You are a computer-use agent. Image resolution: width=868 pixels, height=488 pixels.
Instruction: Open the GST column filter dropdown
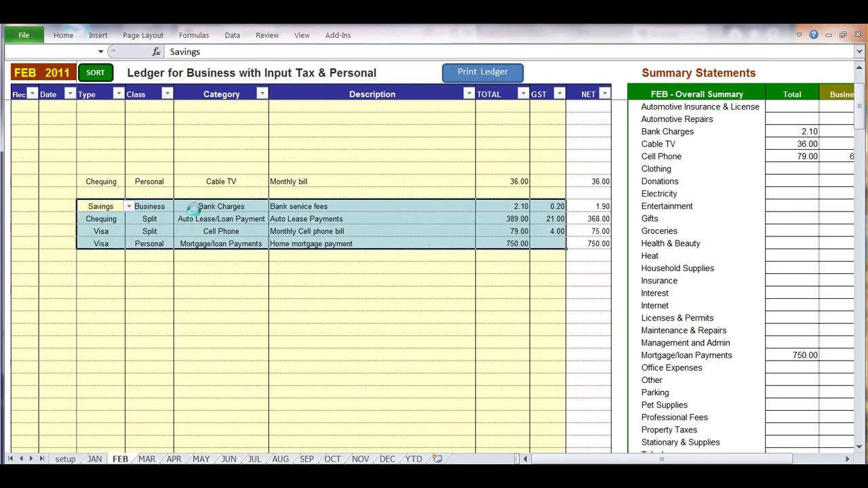click(559, 94)
